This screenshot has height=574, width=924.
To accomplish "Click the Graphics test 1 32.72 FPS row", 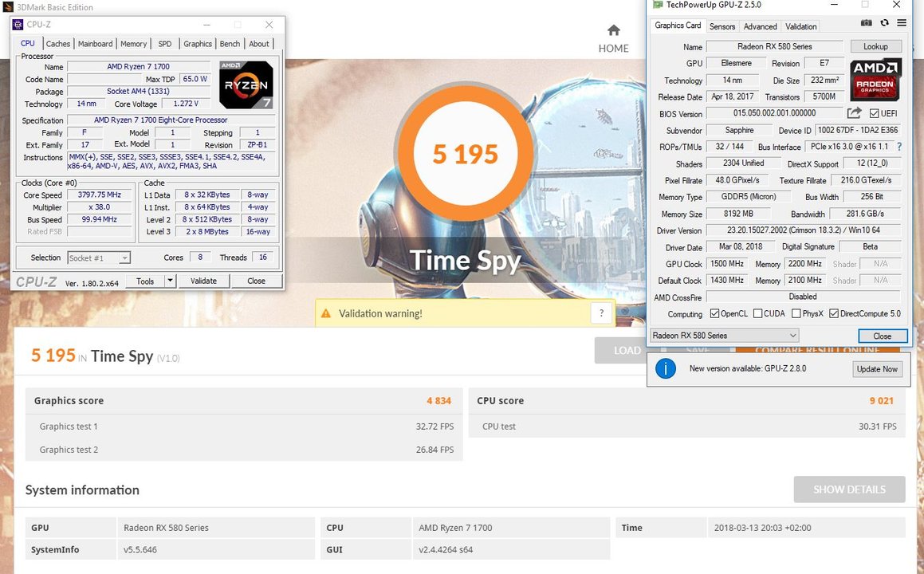I will pyautogui.click(x=244, y=426).
